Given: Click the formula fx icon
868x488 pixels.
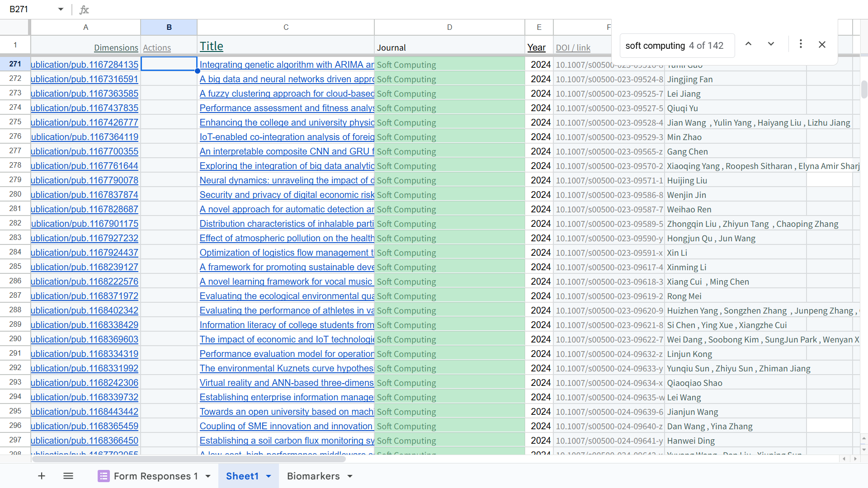Looking at the screenshot, I should point(84,9).
